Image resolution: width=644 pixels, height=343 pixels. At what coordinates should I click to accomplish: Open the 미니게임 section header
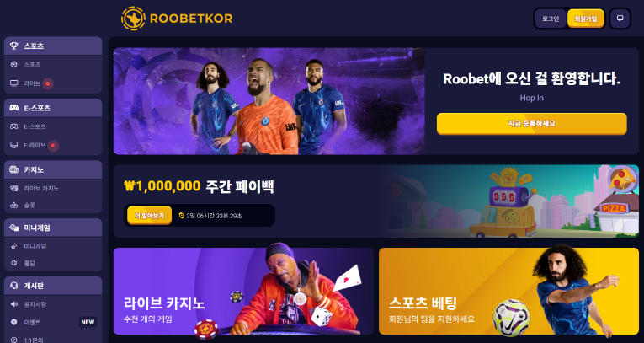click(53, 228)
